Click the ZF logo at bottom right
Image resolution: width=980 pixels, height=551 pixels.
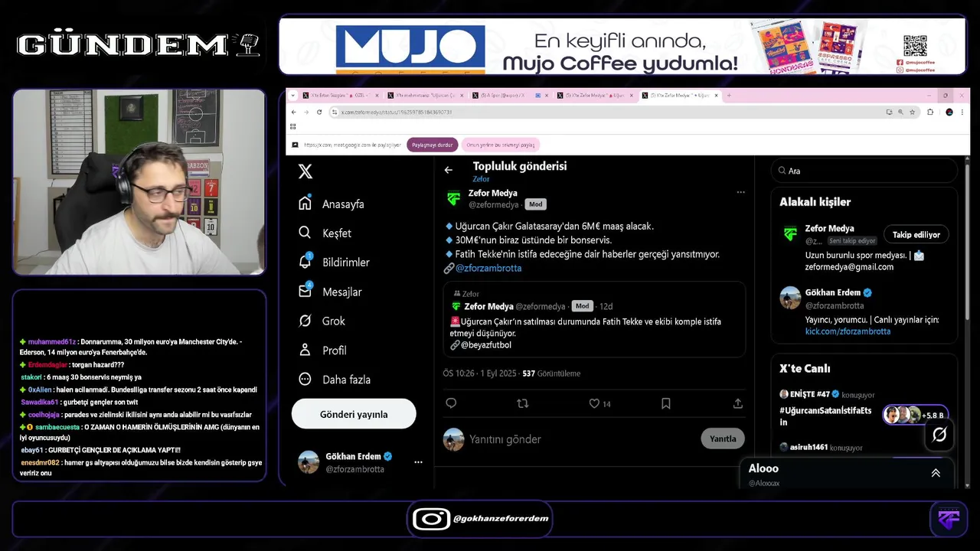[x=949, y=520]
